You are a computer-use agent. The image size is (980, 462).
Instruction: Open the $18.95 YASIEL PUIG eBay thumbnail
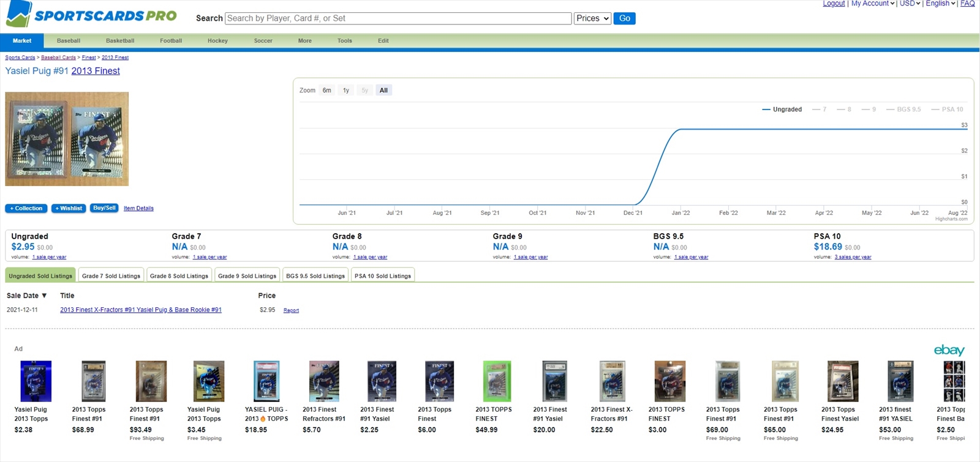point(266,381)
